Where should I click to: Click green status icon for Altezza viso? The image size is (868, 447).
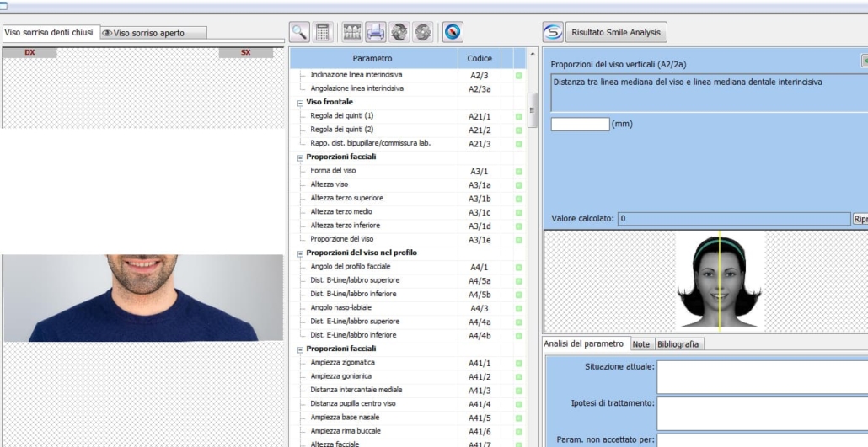[x=519, y=185]
